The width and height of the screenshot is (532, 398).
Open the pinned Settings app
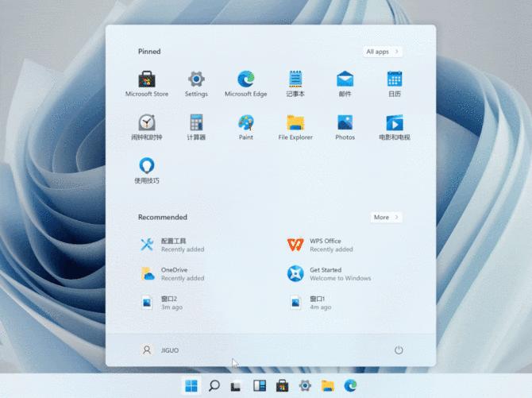196,84
